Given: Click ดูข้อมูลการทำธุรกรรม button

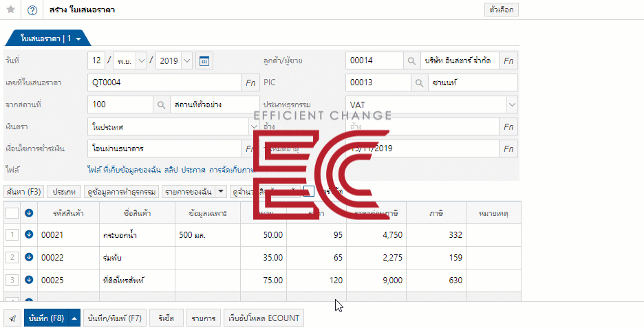Looking at the screenshot, I should 122,191.
